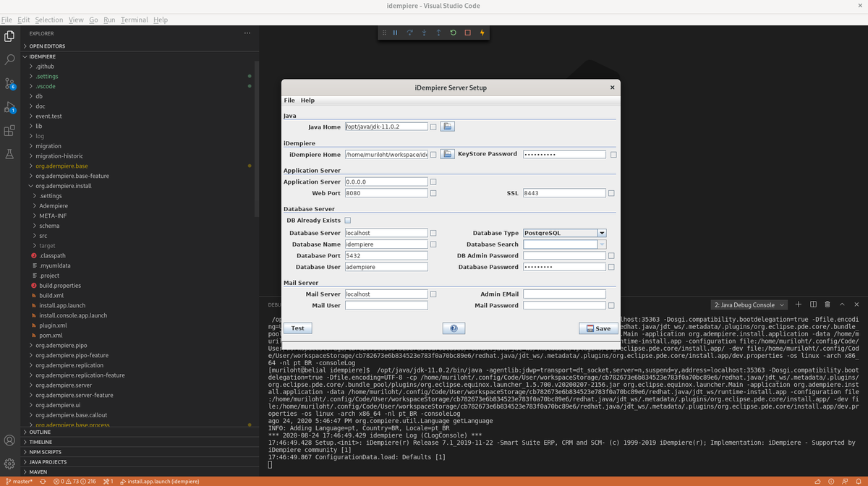Open the Database Type dropdown
This screenshot has height=486, width=868.
pos(601,233)
